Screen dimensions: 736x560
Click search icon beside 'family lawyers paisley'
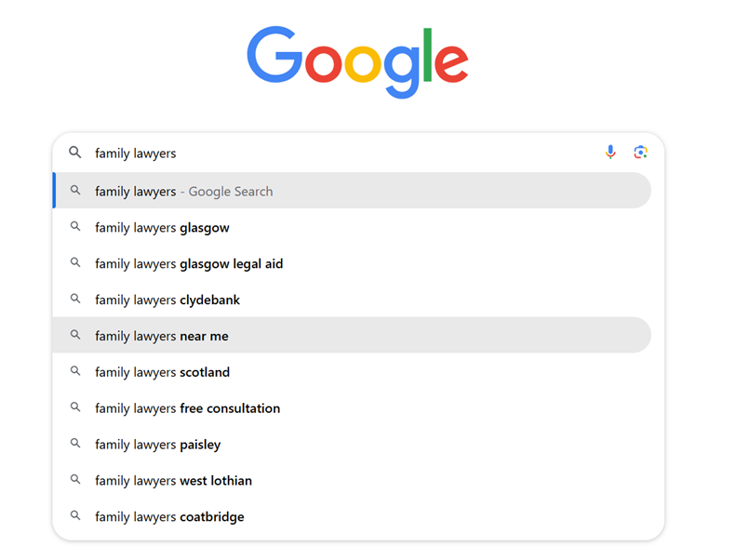(75, 443)
